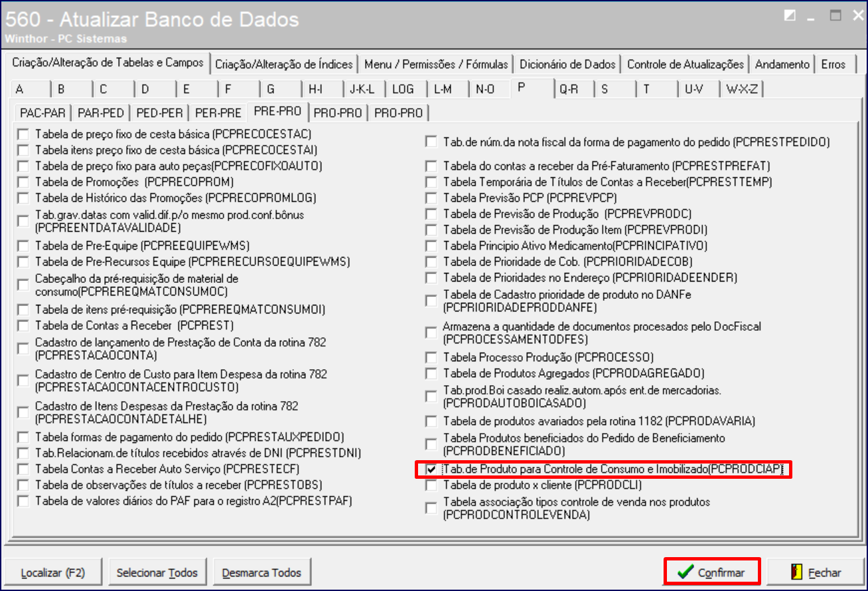Check Tabela de produto x cliente (PCPRODCLI)
868x591 pixels.
tap(431, 485)
